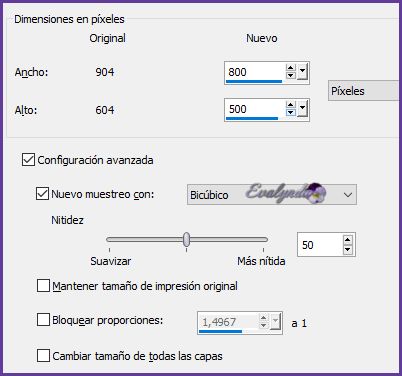Click the Alto increment up arrow

(x=291, y=105)
